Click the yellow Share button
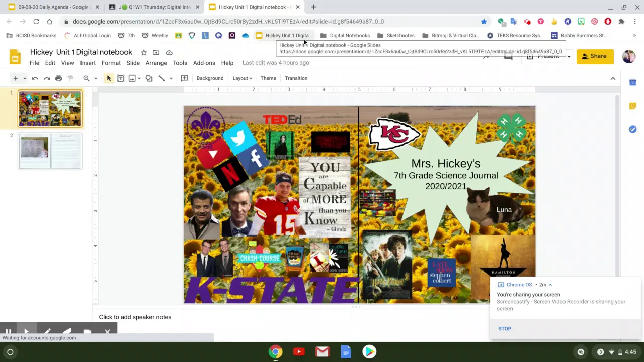This screenshot has height=362, width=644. (x=594, y=56)
